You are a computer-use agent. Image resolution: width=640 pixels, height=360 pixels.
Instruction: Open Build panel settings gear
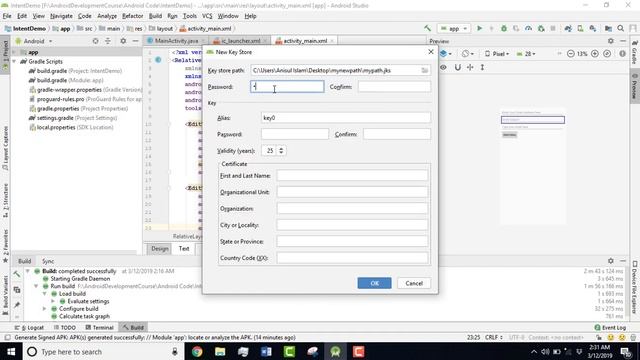tap(611, 260)
